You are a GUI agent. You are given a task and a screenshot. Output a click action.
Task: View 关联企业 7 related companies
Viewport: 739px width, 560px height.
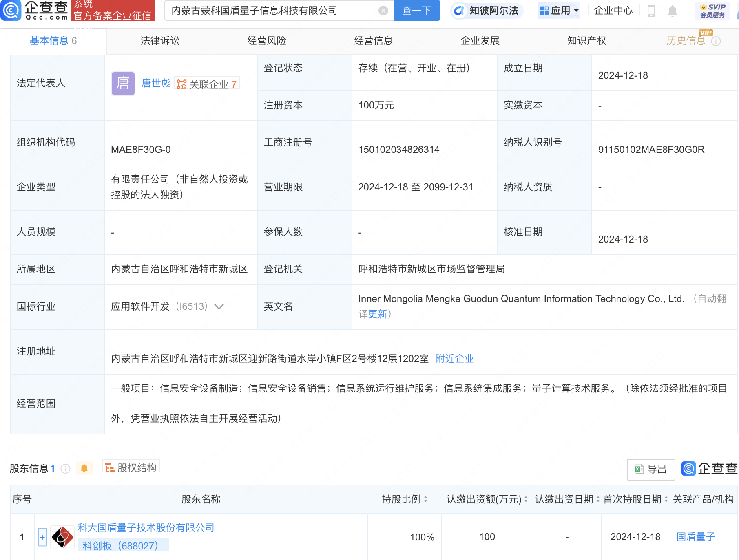tap(207, 84)
